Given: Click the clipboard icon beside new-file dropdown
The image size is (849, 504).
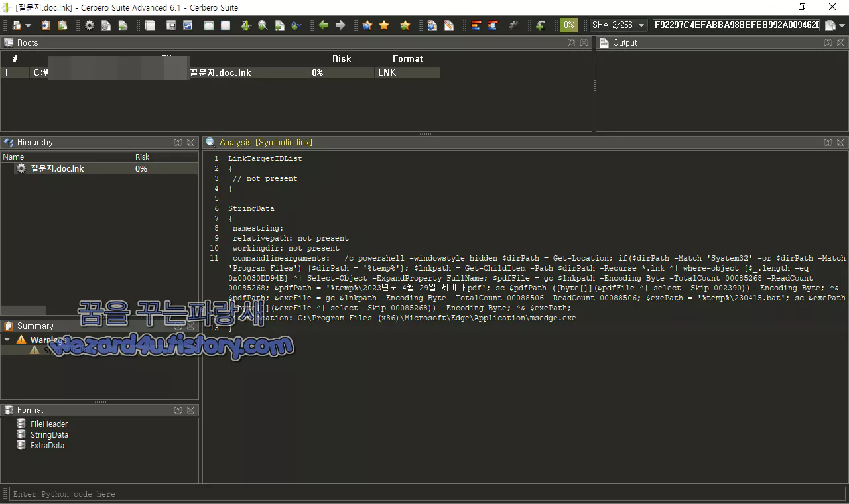Looking at the screenshot, I should 46,25.
